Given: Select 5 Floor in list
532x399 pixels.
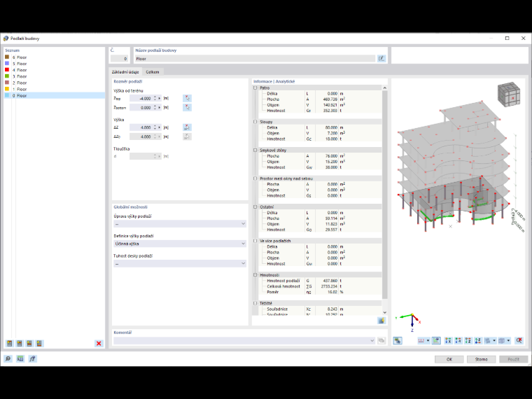Looking at the screenshot, I should click(x=55, y=64).
